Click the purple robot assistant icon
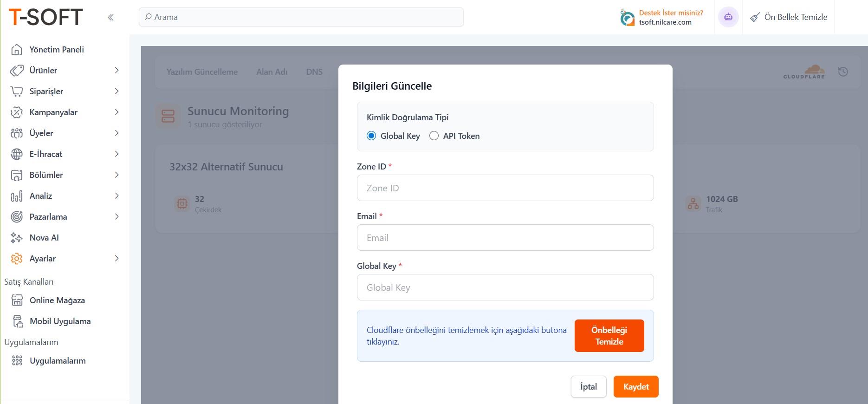Image resolution: width=868 pixels, height=404 pixels. click(x=728, y=17)
